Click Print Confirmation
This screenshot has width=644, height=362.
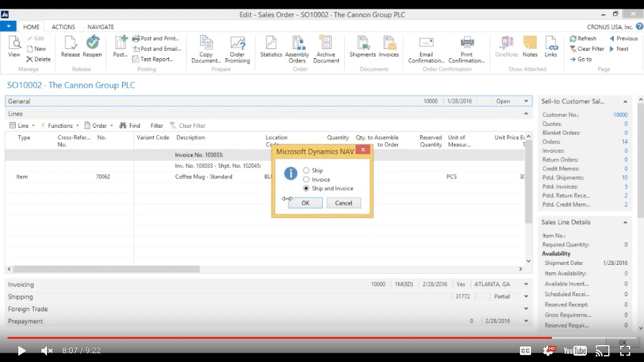[x=467, y=49]
